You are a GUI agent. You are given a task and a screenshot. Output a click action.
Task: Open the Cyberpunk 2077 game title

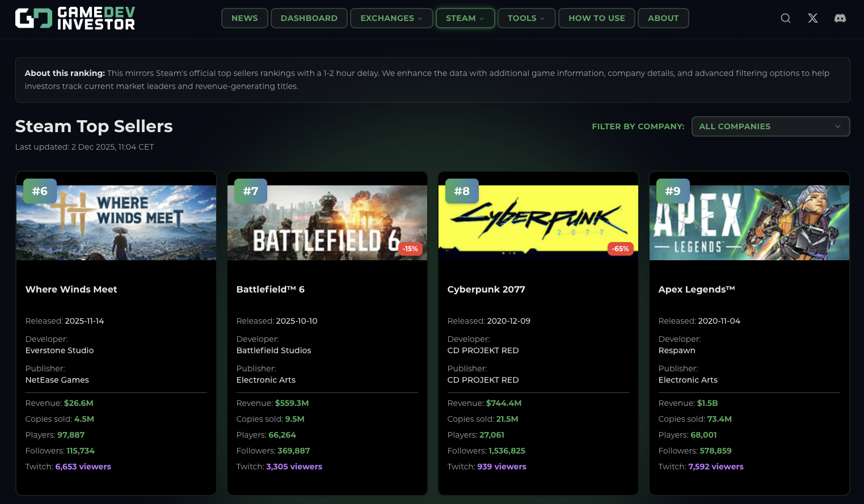click(486, 289)
